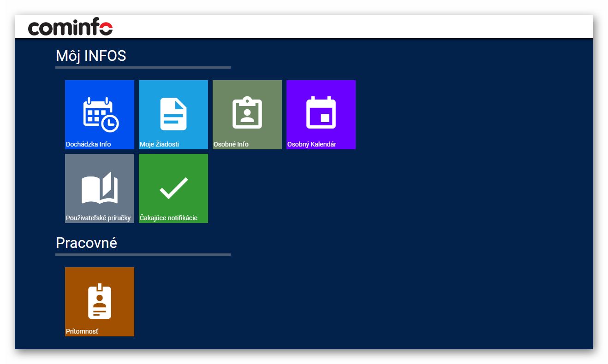Viewport: 608px width, 364px height.
Task: Click the 'Osobný Kalendár' label text
Action: point(312,144)
